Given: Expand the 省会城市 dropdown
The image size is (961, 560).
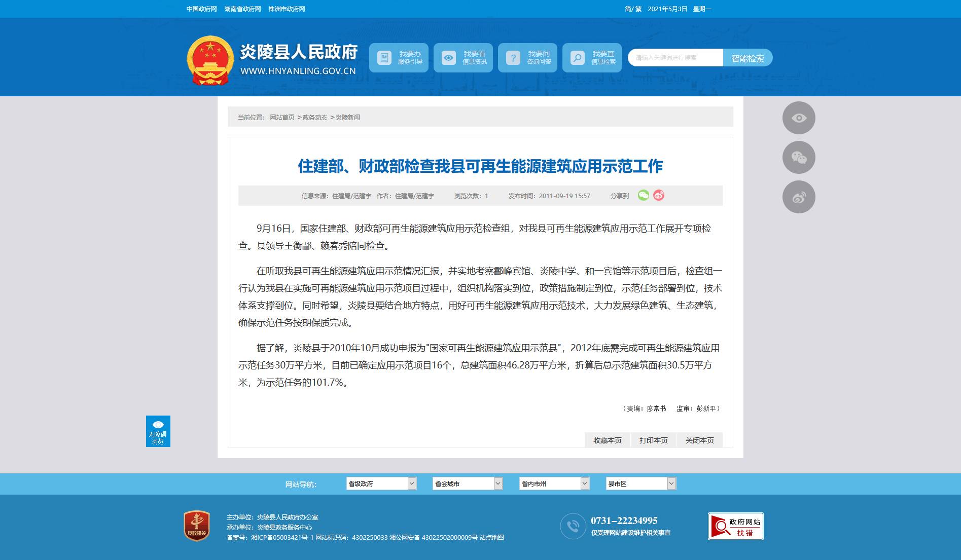Looking at the screenshot, I should 468,483.
